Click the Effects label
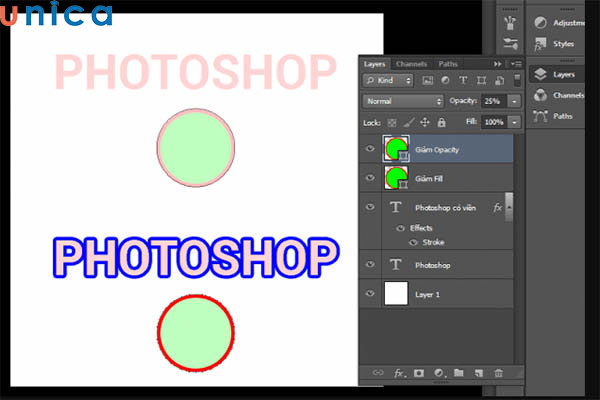The width and height of the screenshot is (600, 400). pos(421,228)
